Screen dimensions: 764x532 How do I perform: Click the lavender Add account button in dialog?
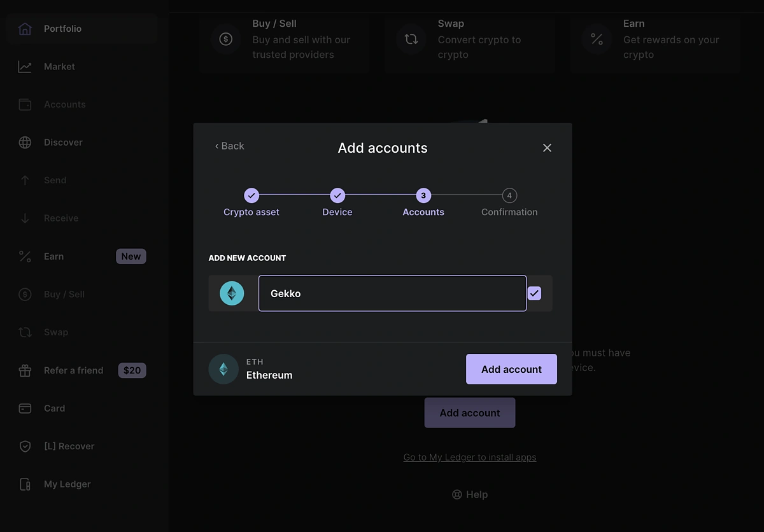point(511,369)
